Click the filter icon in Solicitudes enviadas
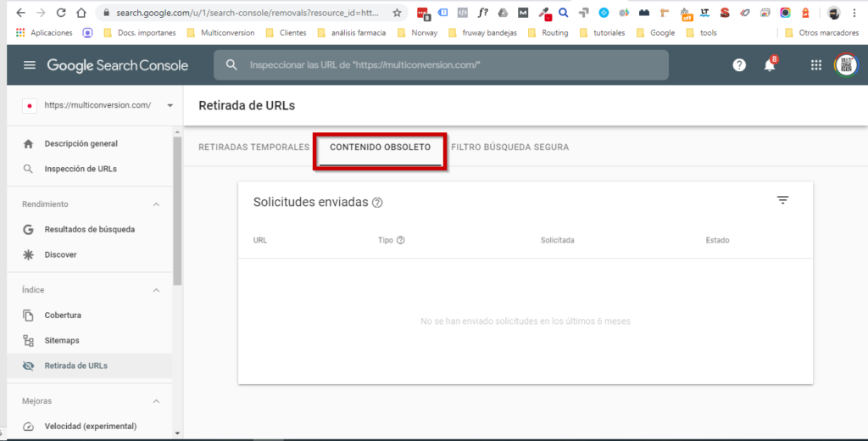The image size is (868, 441). click(x=782, y=200)
